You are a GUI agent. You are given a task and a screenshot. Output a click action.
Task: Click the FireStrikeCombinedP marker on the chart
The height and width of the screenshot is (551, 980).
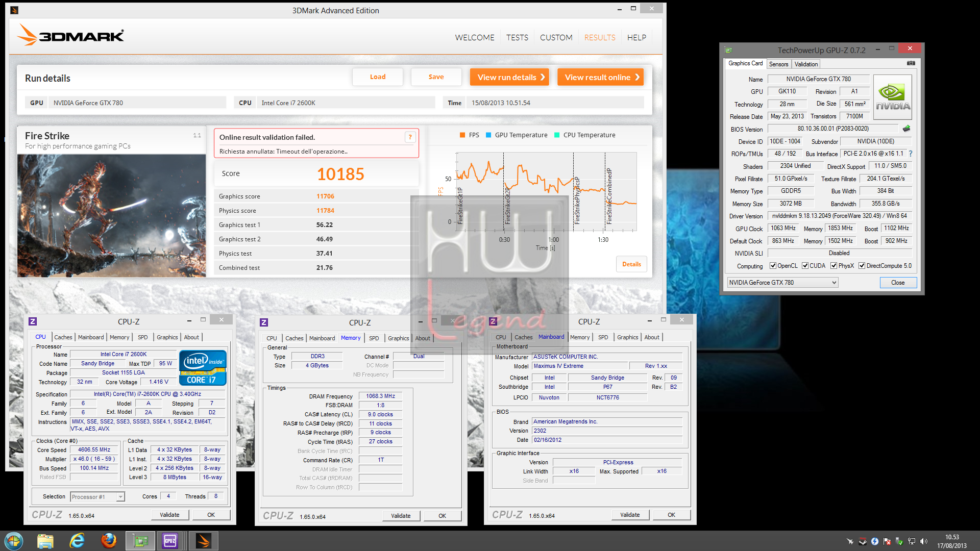tap(608, 196)
